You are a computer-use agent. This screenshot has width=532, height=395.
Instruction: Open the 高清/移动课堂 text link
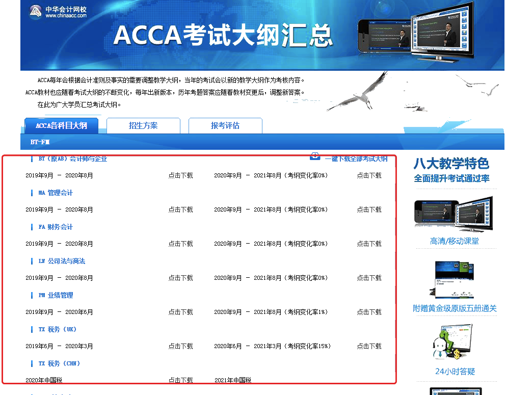tap(454, 241)
